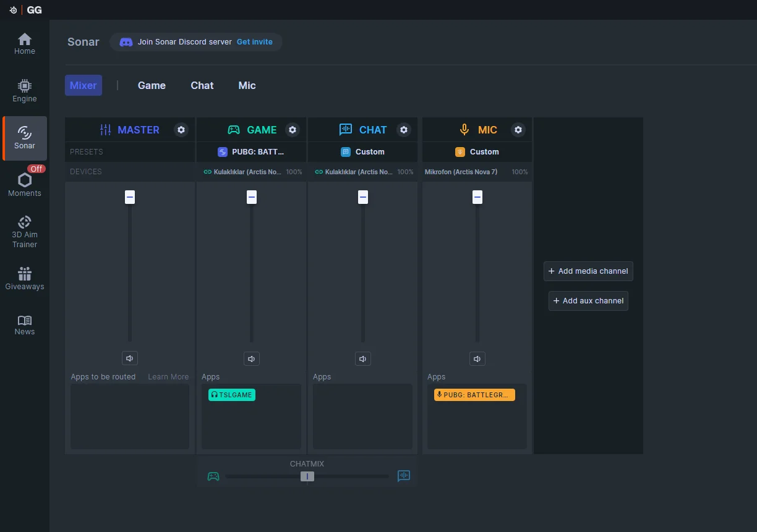
Task: Open MIC preset dropdown Custom
Action: pyautogui.click(x=477, y=152)
